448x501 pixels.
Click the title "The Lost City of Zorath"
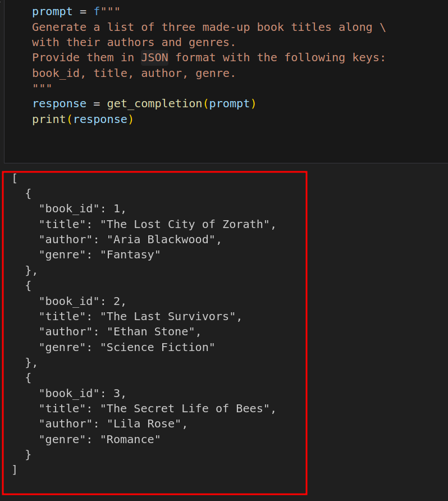pyautogui.click(x=185, y=224)
